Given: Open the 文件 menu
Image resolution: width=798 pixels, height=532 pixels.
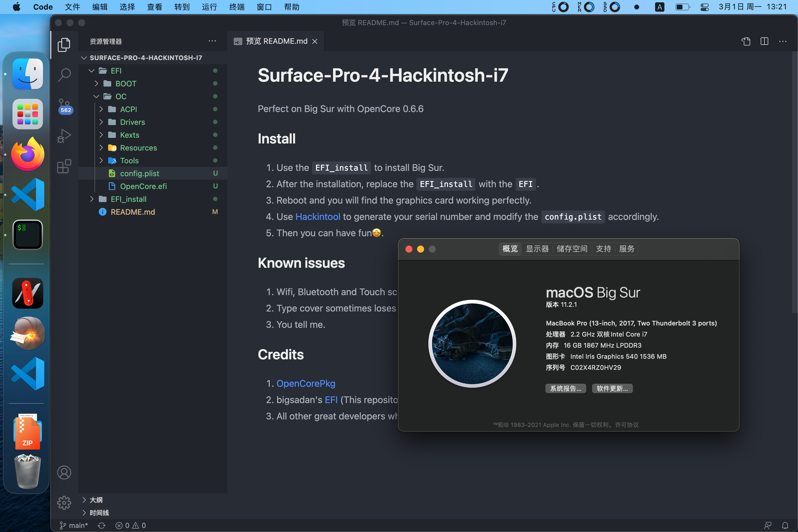Looking at the screenshot, I should 72,7.
